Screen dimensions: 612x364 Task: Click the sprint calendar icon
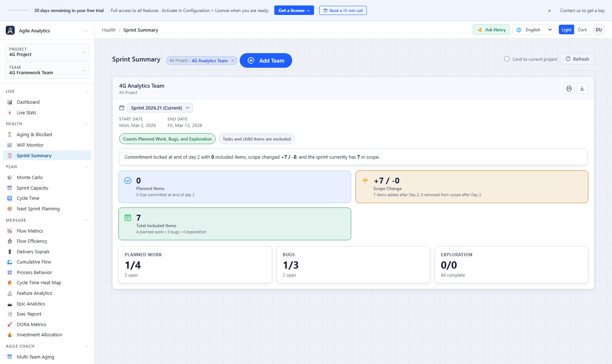pyautogui.click(x=122, y=108)
